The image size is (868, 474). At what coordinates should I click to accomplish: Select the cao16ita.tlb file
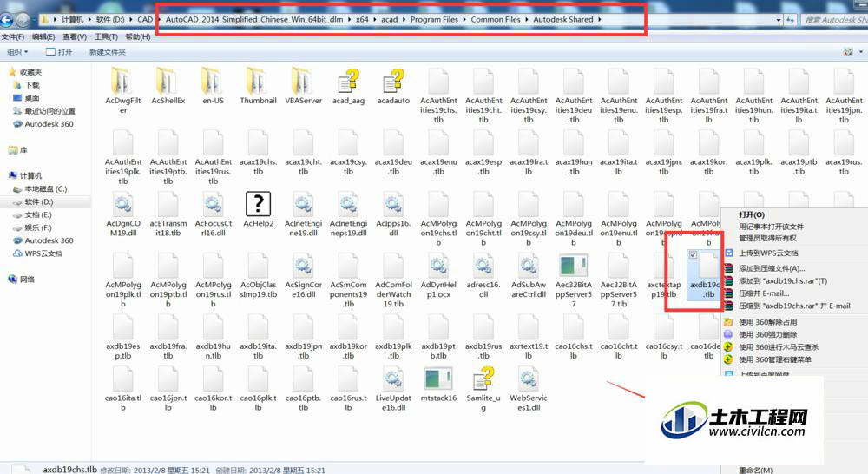tap(123, 389)
